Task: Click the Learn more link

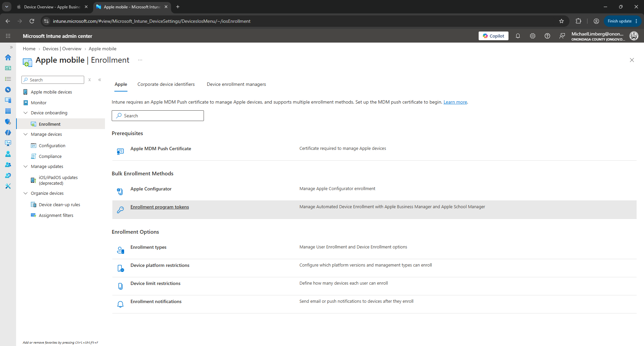Action: click(455, 102)
